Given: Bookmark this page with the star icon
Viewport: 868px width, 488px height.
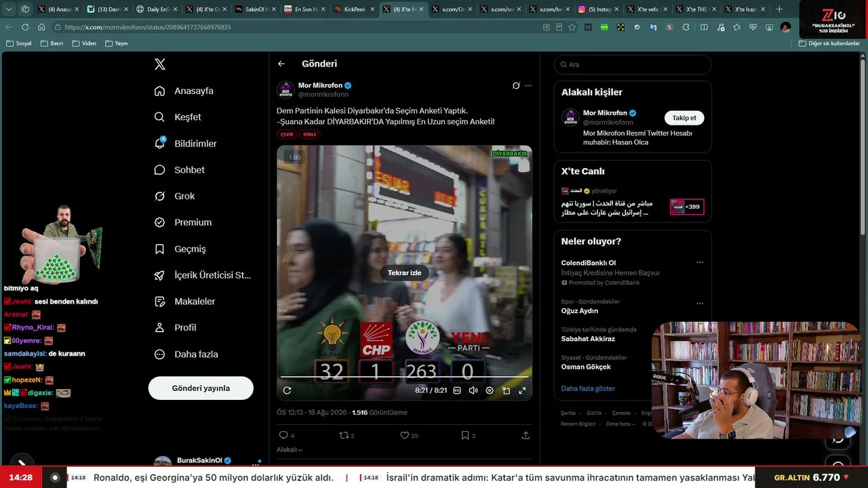Looking at the screenshot, I should tap(572, 27).
